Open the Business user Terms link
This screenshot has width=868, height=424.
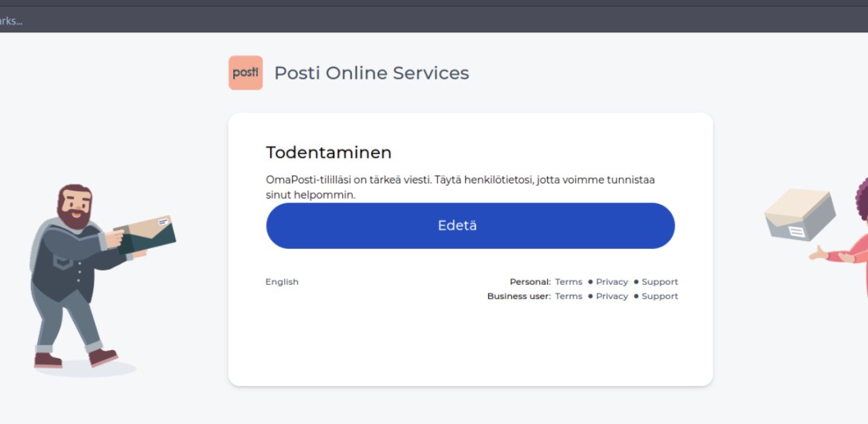tap(568, 296)
